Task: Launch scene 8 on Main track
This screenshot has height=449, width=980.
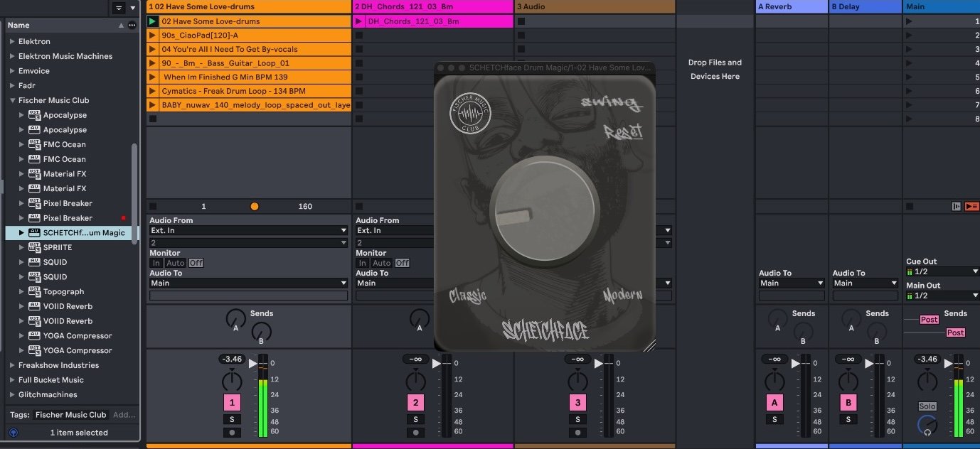Action: (909, 119)
